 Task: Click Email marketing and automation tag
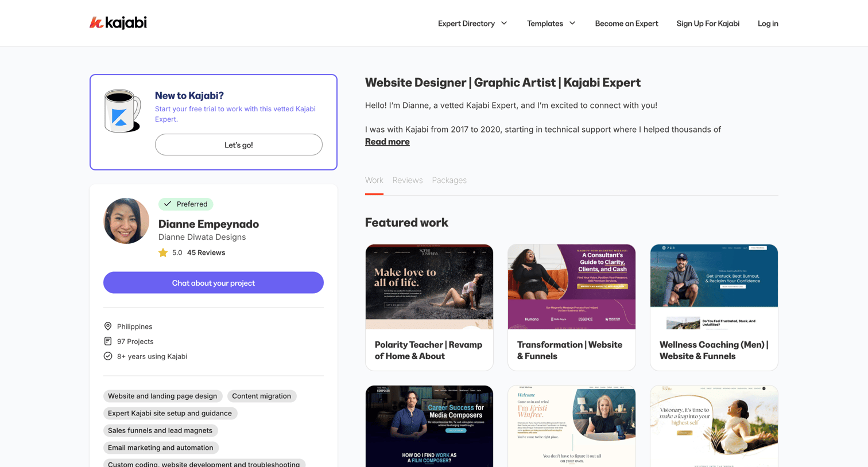click(x=161, y=447)
